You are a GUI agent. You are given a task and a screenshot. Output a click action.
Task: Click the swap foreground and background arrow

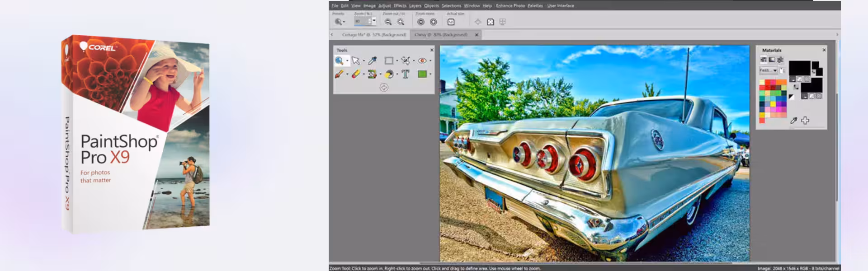[x=796, y=87]
